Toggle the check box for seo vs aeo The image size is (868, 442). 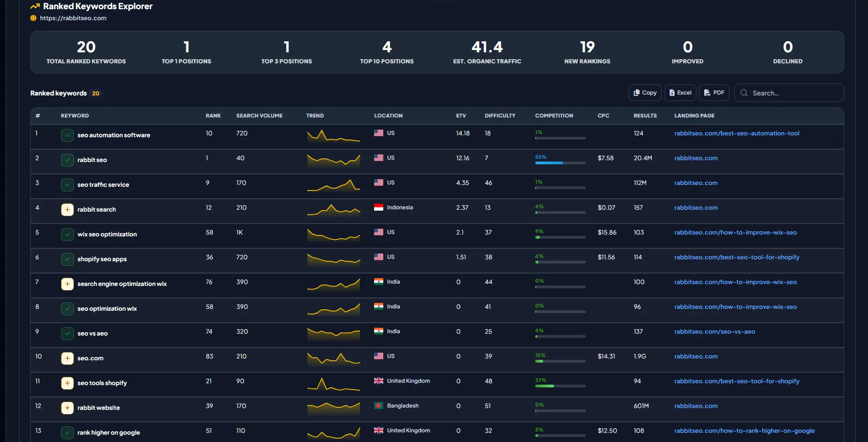[67, 334]
